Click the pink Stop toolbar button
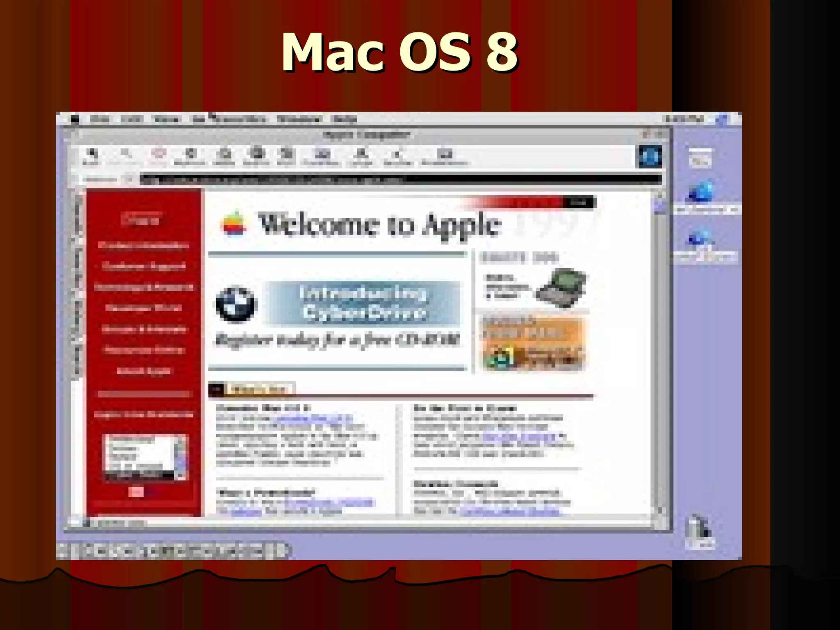The width and height of the screenshot is (840, 630). [159, 157]
